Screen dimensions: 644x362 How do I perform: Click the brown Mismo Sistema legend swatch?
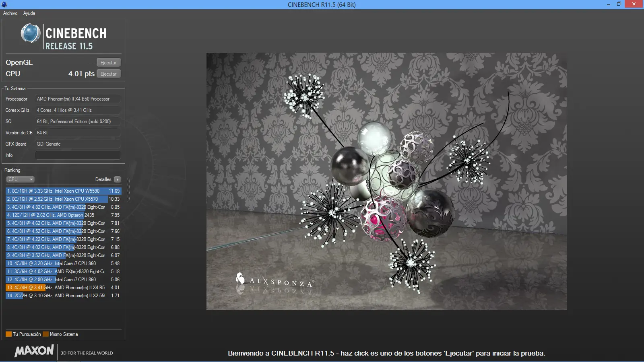(x=45, y=334)
